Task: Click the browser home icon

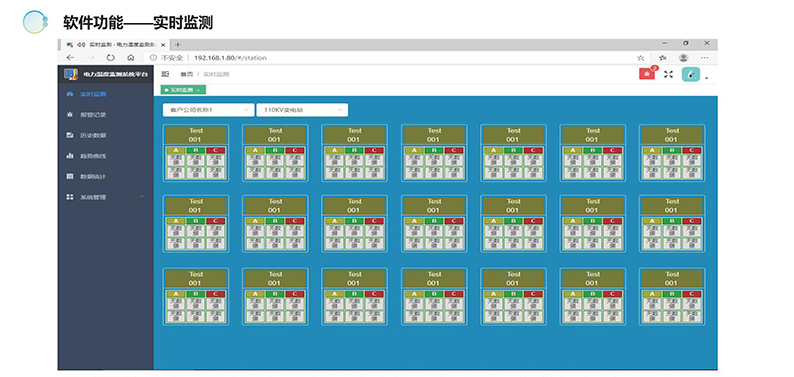Action: (131, 58)
